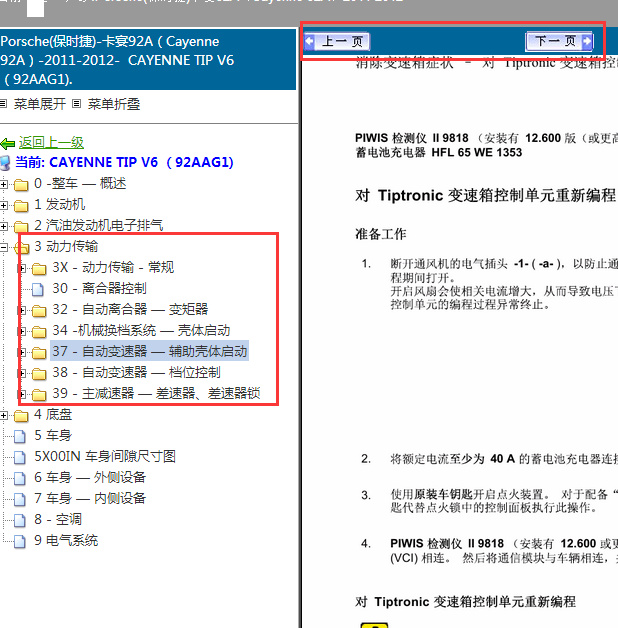Expand the 4 底盘 node
This screenshot has width=618, height=628.
tap(4, 415)
